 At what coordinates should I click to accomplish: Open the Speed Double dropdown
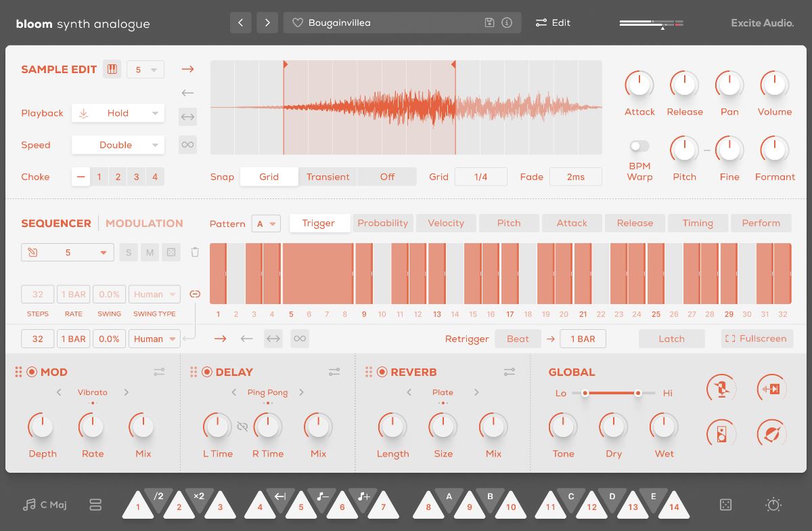point(118,145)
